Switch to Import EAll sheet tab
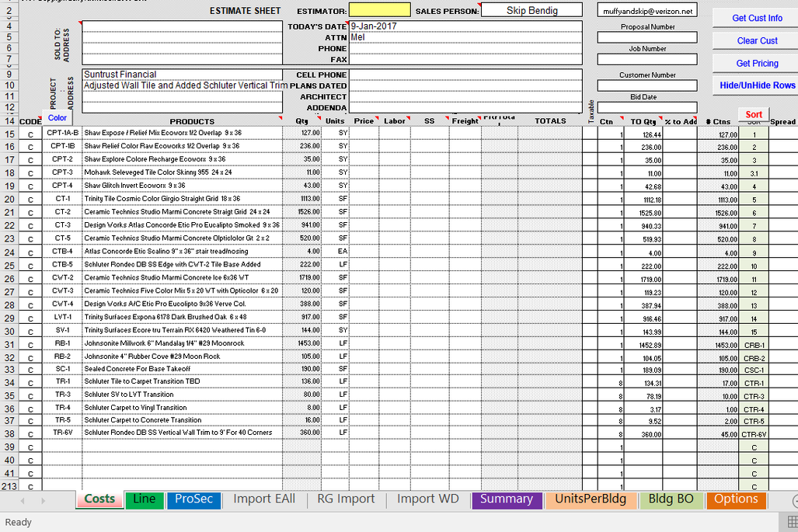 pyautogui.click(x=264, y=499)
